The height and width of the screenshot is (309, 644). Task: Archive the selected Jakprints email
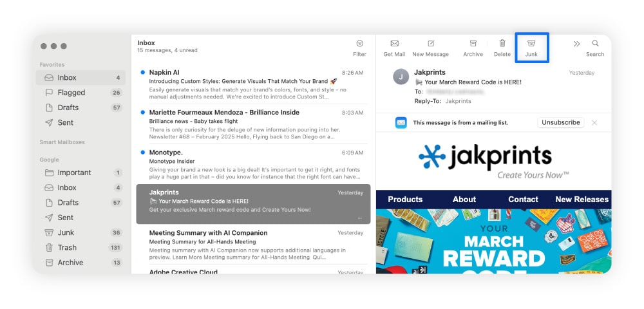pos(473,44)
